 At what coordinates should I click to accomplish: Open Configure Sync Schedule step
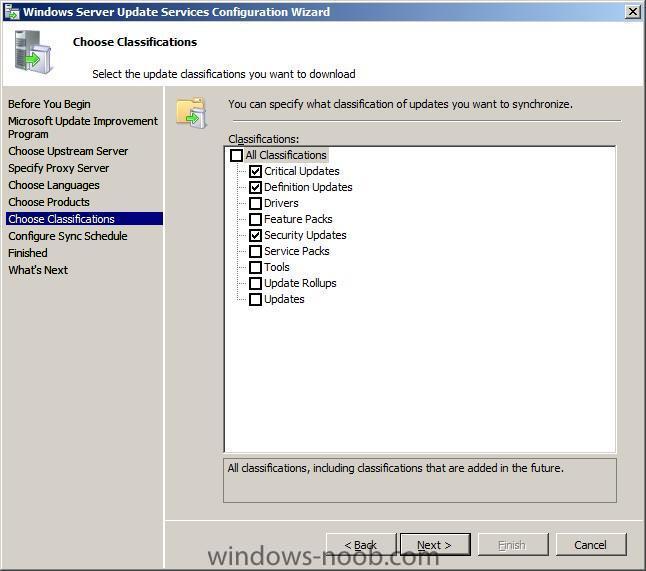click(x=68, y=236)
